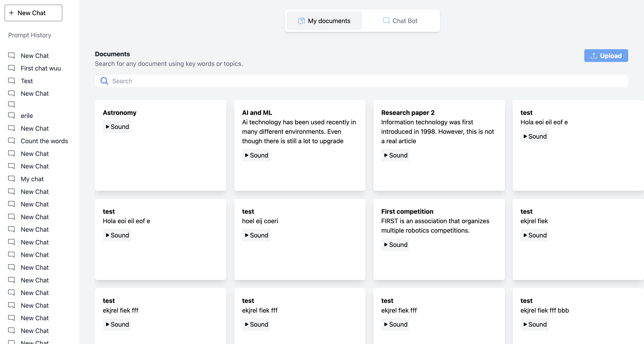
Task: Click chat bubble icon beside First chat wuu
Action: [x=11, y=68]
